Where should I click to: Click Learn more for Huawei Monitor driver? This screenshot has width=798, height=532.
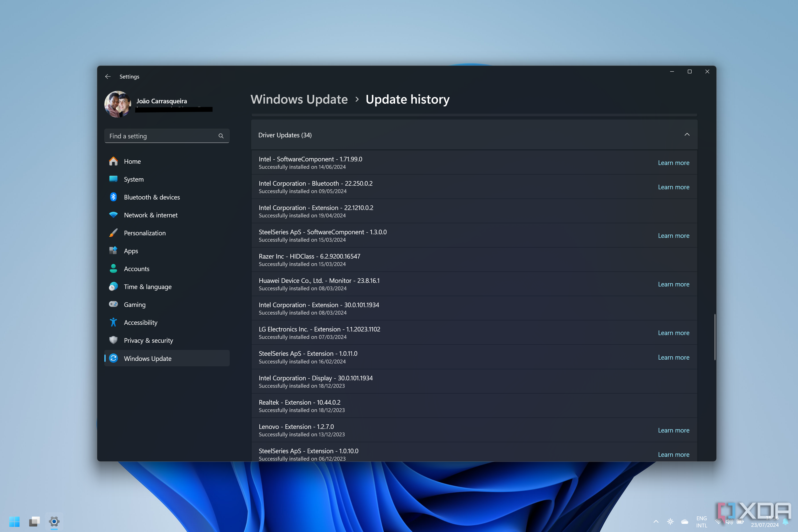coord(673,284)
